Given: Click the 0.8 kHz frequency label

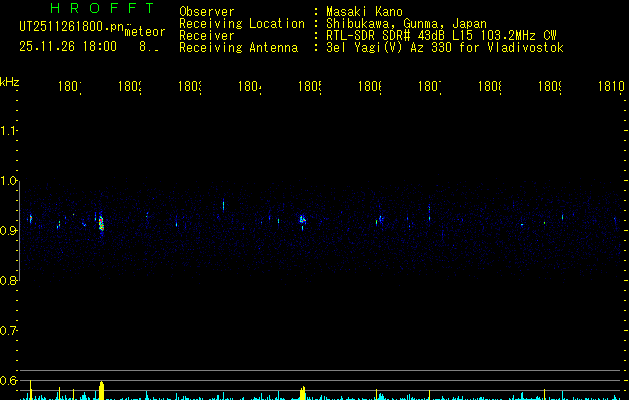Looking at the screenshot, I should [9, 281].
